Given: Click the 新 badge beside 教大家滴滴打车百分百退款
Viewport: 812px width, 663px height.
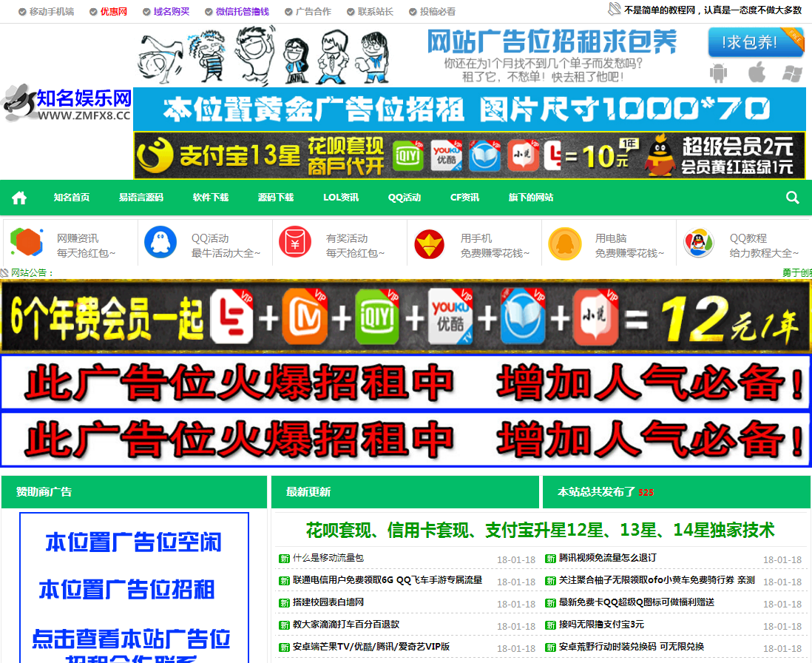Looking at the screenshot, I should coord(284,625).
